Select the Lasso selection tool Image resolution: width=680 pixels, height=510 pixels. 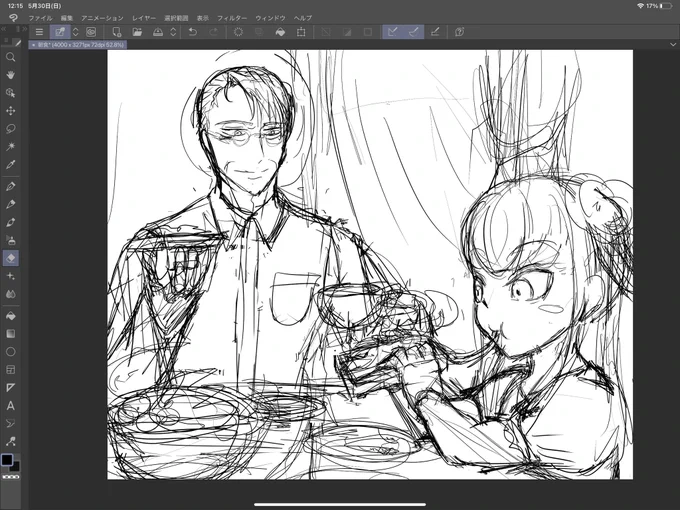click(10, 129)
